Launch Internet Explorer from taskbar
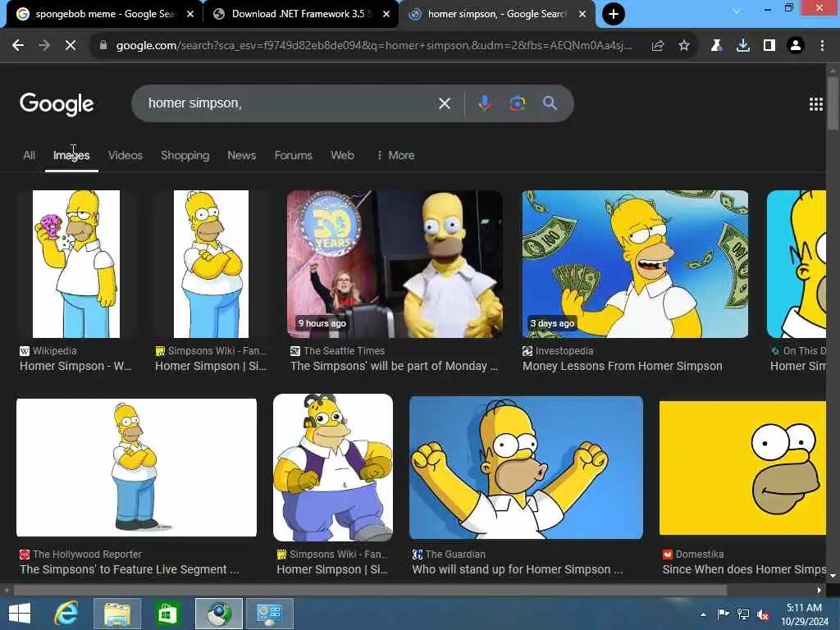Screen dimensions: 840x630 (66, 614)
